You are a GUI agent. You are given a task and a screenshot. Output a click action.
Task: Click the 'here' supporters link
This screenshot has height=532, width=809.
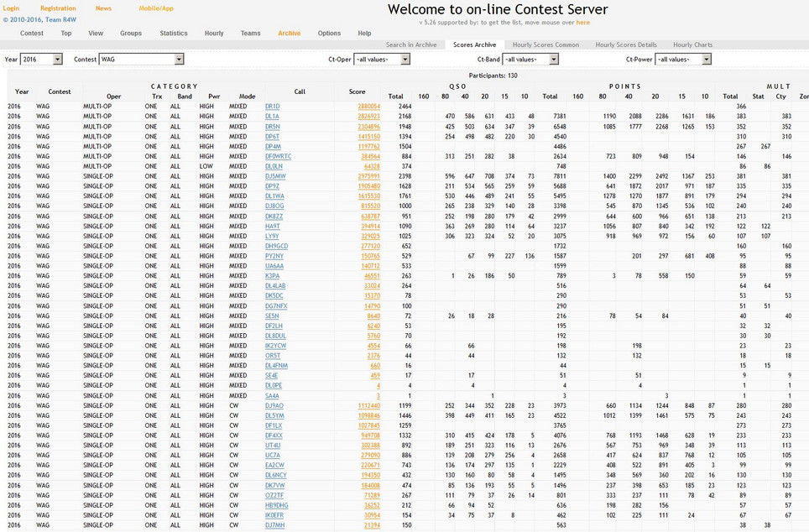coord(583,23)
